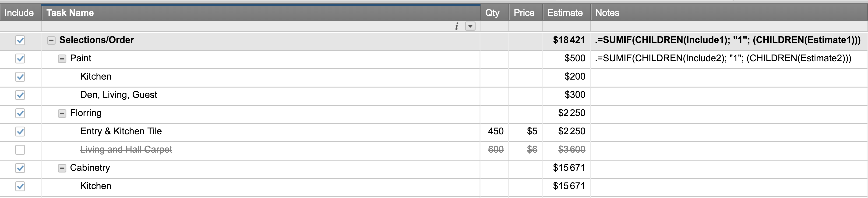
Task: Toggle the Include checkbox for Paint
Action: tap(20, 59)
